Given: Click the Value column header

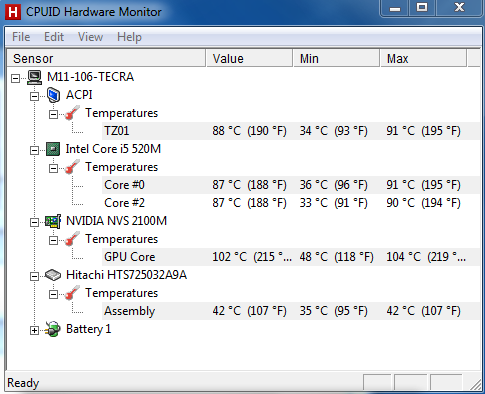Looking at the screenshot, I should coord(249,59).
